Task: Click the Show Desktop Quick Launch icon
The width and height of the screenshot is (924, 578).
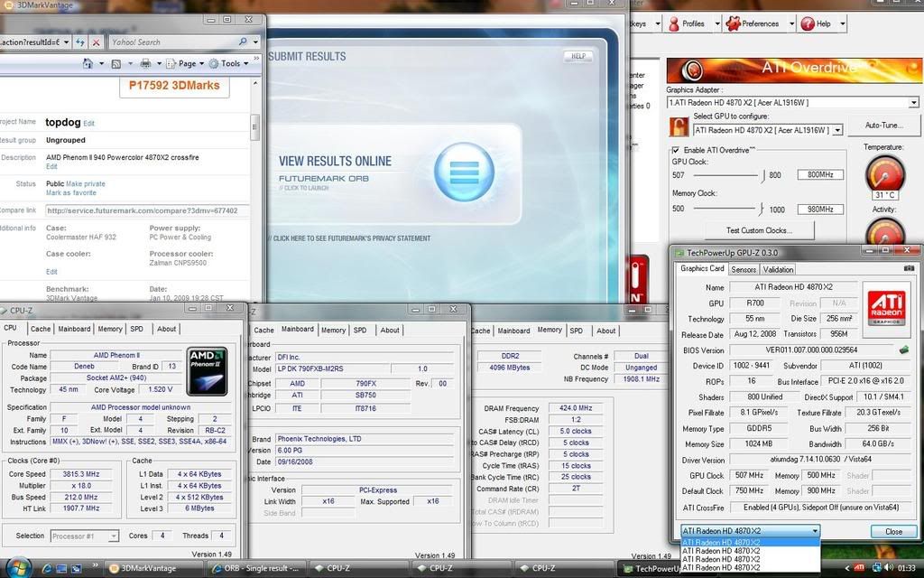Action: click(62, 569)
